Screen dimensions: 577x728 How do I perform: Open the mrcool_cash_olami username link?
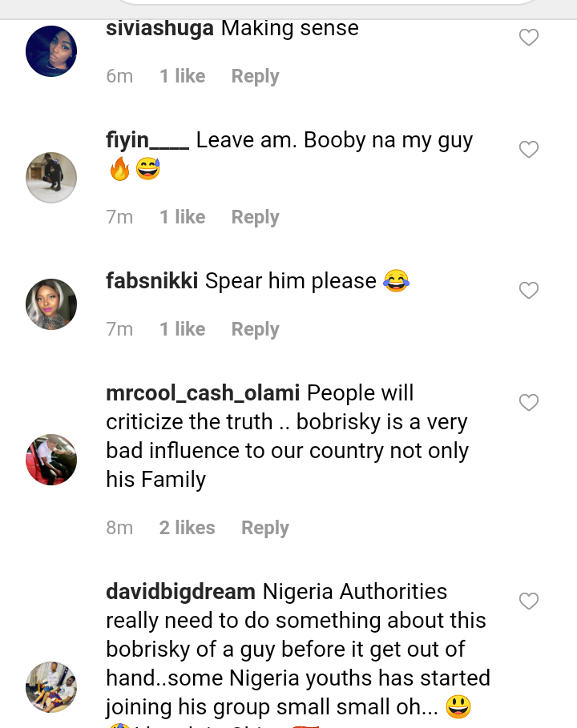point(203,393)
